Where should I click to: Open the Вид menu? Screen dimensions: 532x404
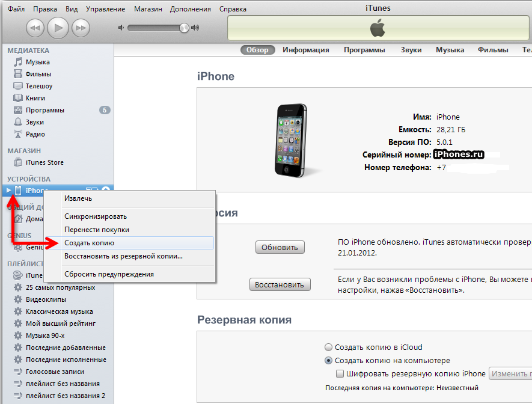tap(72, 9)
